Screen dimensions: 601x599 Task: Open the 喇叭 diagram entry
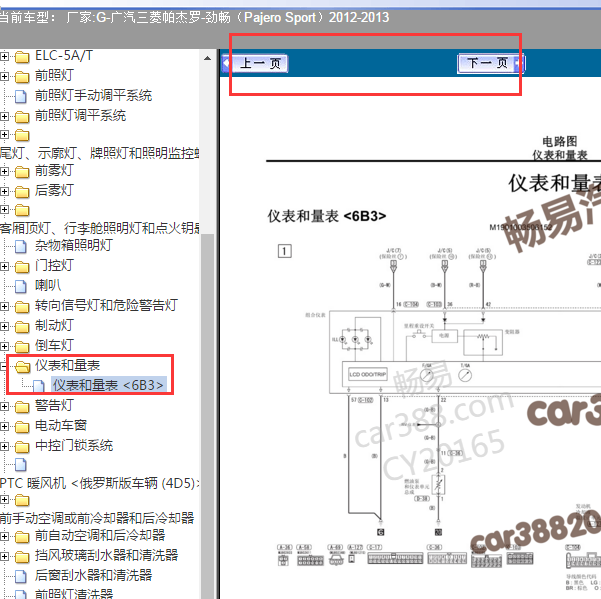tap(48, 285)
